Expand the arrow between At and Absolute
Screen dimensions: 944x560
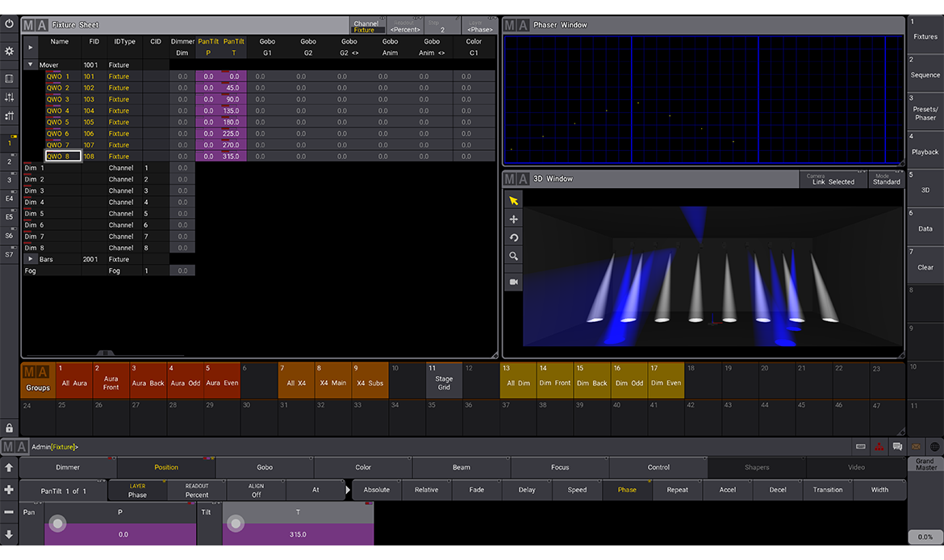coord(348,490)
